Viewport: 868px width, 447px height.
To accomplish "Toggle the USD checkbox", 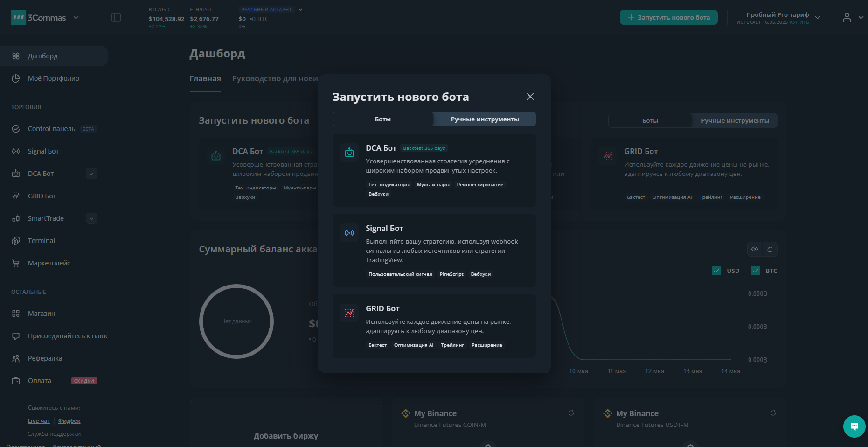I will click(x=716, y=271).
